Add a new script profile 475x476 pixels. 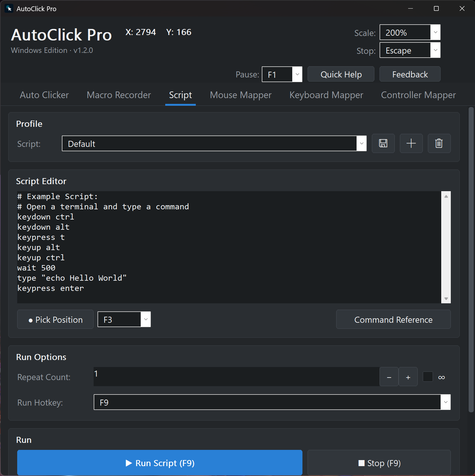[411, 143]
